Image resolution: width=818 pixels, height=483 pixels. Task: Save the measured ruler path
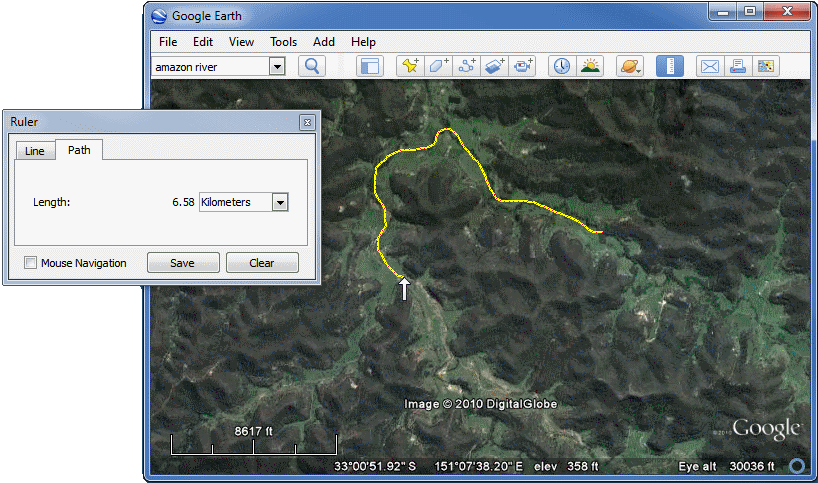183,263
